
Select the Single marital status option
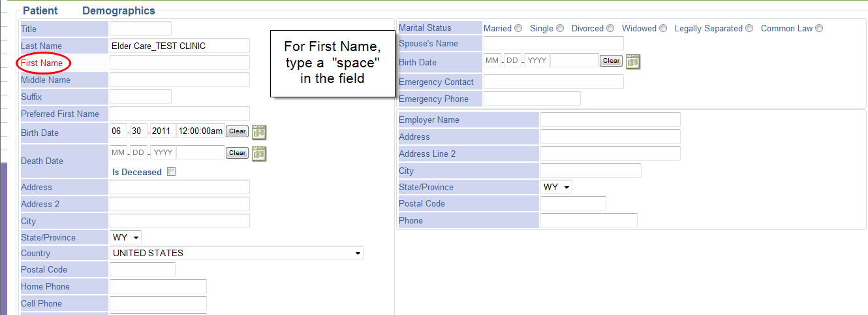point(560,28)
